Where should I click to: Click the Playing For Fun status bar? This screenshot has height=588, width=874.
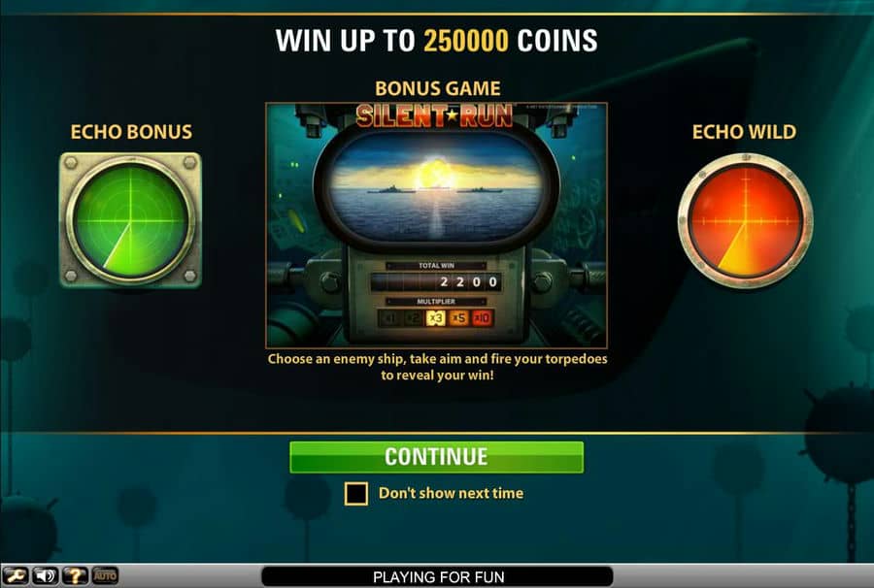438,577
